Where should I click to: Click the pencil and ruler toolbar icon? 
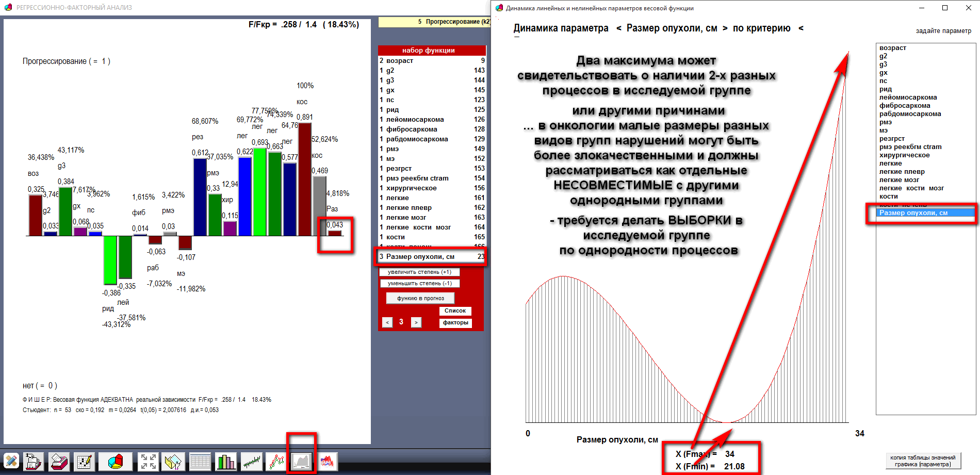(x=11, y=461)
